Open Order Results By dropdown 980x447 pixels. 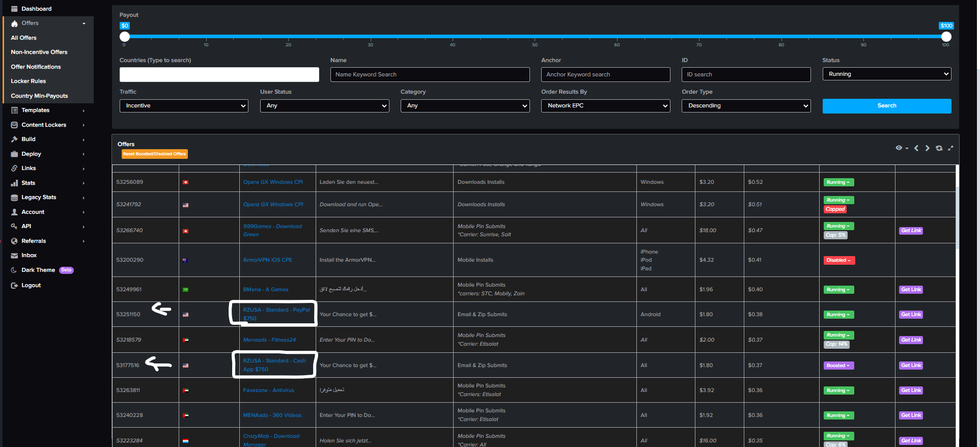coord(606,105)
